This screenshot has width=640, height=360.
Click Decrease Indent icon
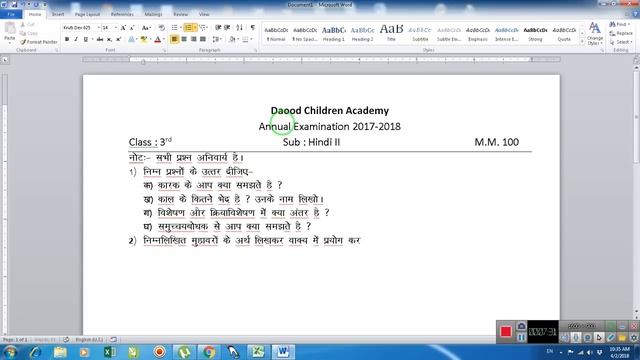218,28
